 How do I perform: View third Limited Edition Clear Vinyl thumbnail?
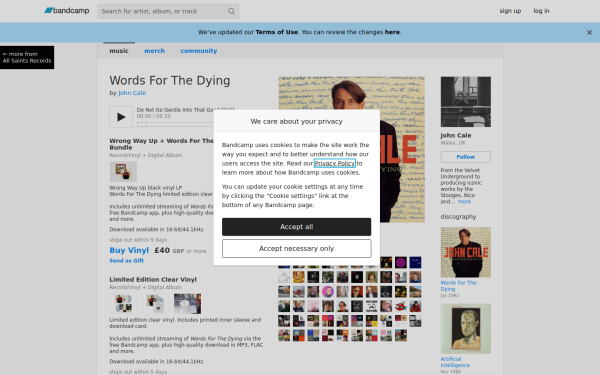188,304
